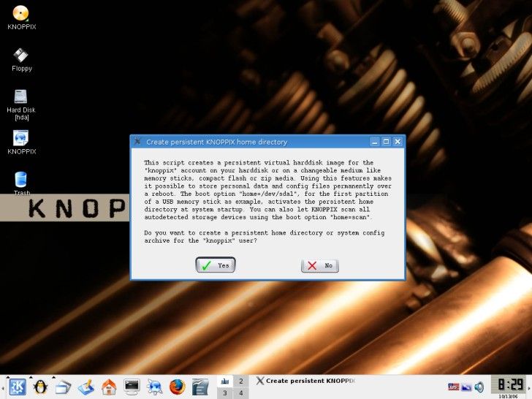Click the panel hide arrow at the right edge
Image resolution: width=532 pixels, height=399 pixels.
pos(529,387)
